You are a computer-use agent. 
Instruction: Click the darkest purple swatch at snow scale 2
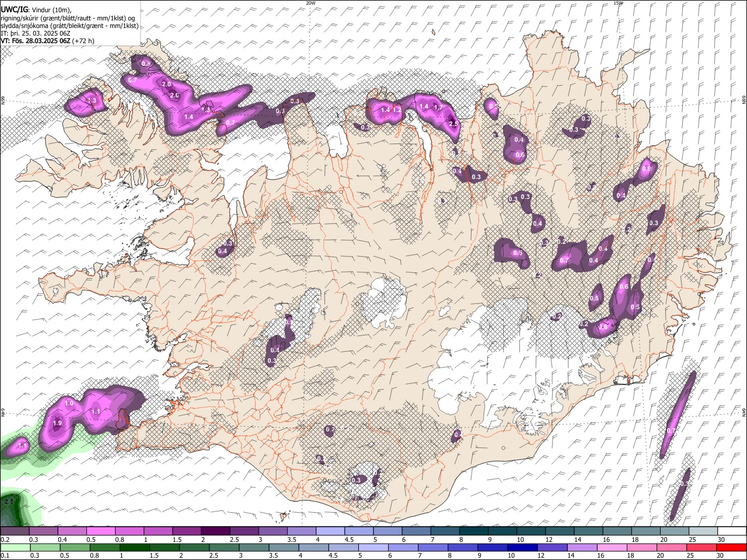[x=215, y=531]
